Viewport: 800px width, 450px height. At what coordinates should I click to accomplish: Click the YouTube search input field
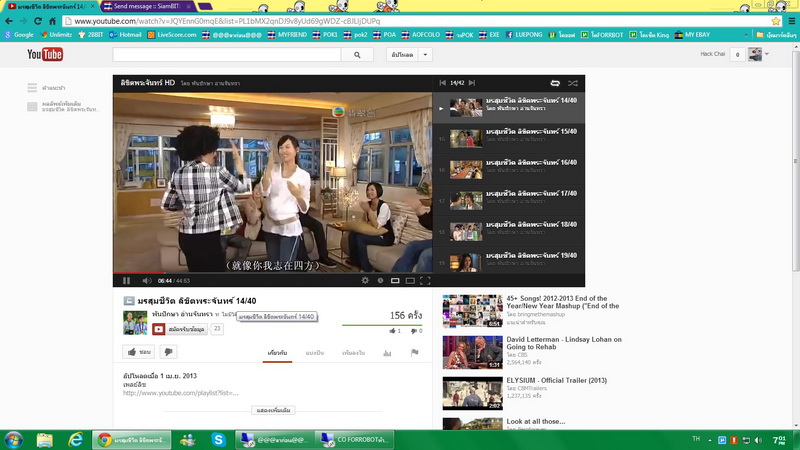coord(227,55)
